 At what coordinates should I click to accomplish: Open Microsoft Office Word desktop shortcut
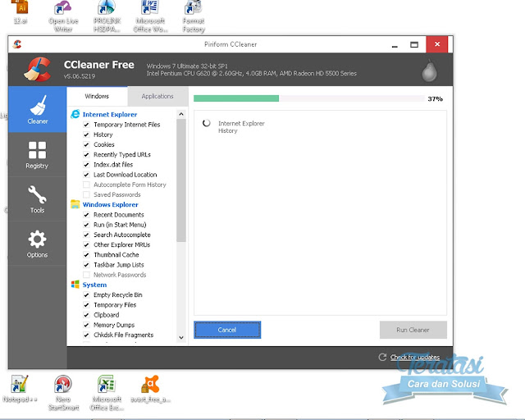(x=150, y=16)
